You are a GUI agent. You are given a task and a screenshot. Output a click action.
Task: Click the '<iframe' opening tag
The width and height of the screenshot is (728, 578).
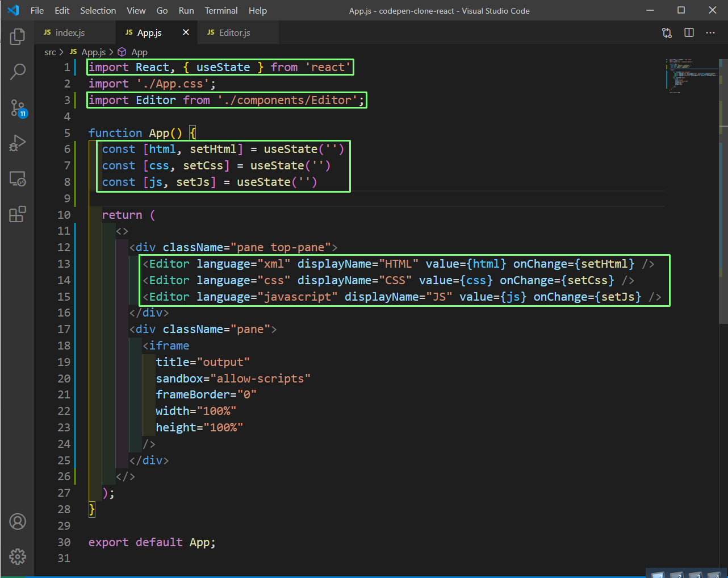[x=166, y=346]
